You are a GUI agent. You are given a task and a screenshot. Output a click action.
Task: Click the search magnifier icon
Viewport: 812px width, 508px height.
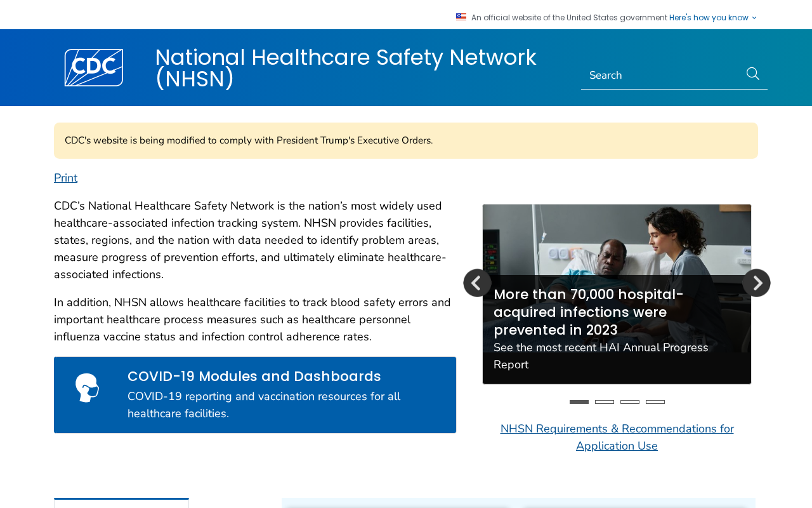pos(753,74)
